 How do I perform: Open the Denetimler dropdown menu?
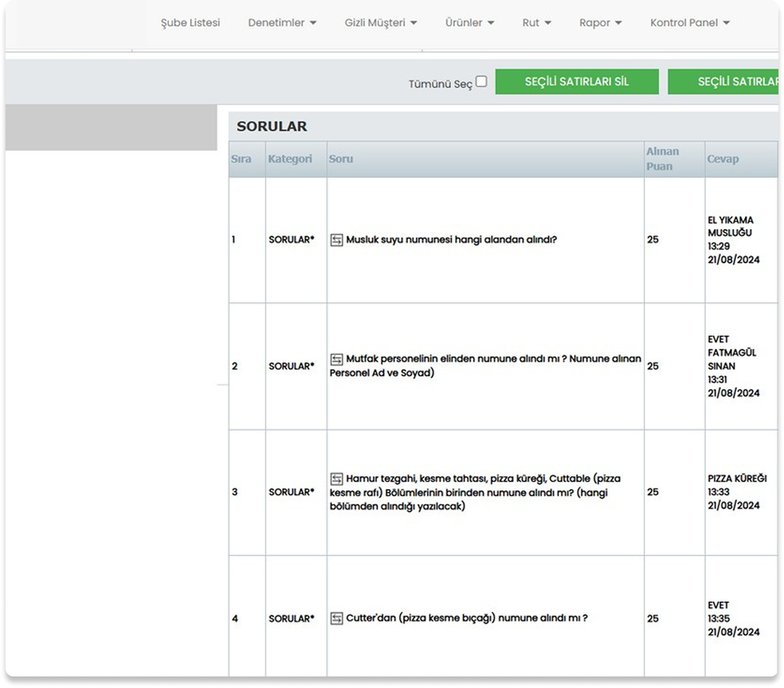tap(282, 23)
